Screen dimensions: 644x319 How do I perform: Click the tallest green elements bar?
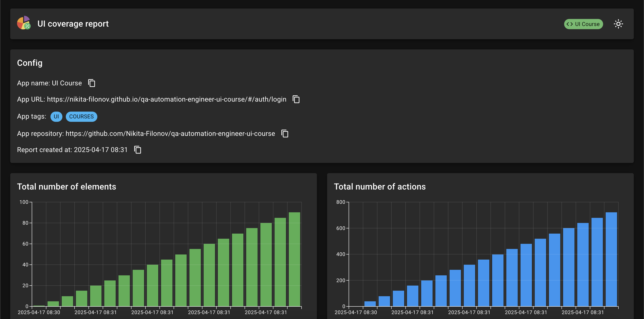(x=294, y=259)
